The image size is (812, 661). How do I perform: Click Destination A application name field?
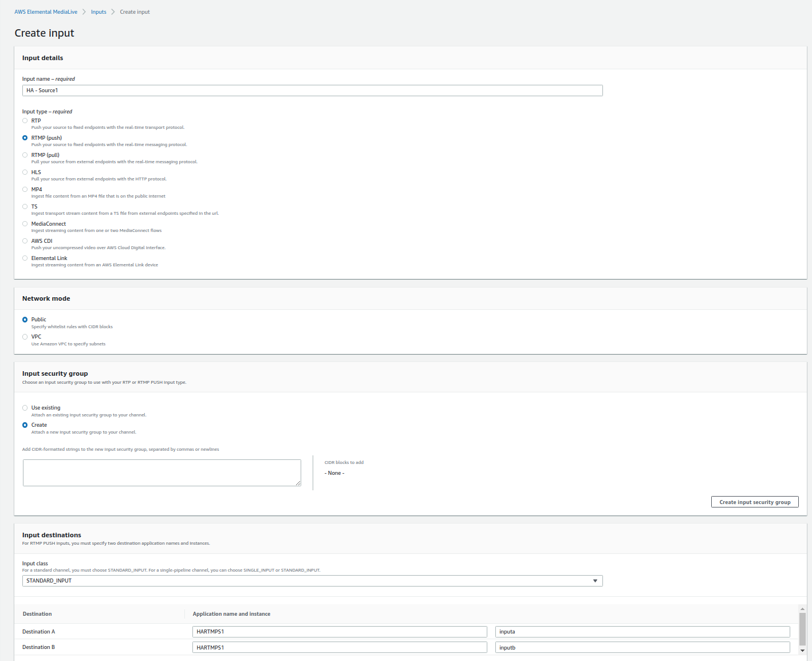(x=340, y=632)
